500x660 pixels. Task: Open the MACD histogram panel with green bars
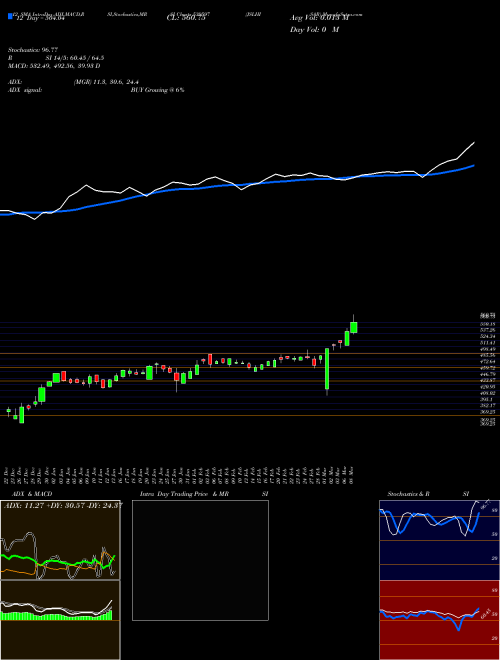click(60, 620)
